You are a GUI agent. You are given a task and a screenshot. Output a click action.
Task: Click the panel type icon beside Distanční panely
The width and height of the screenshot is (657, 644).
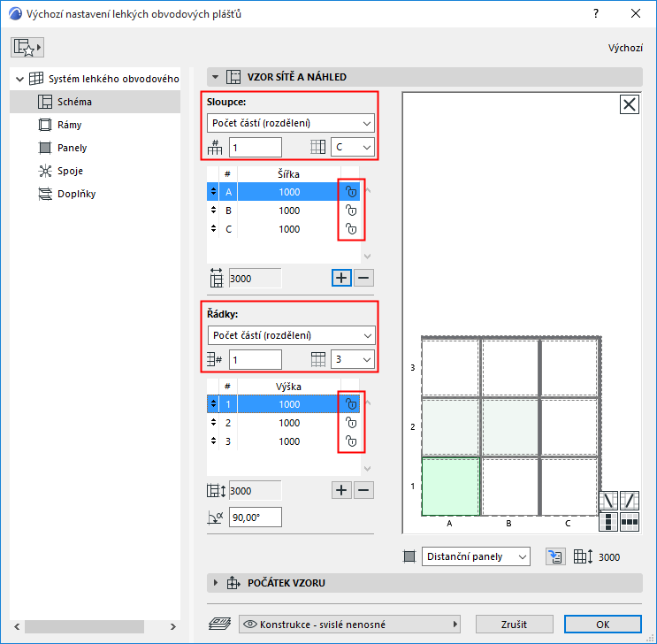click(409, 556)
